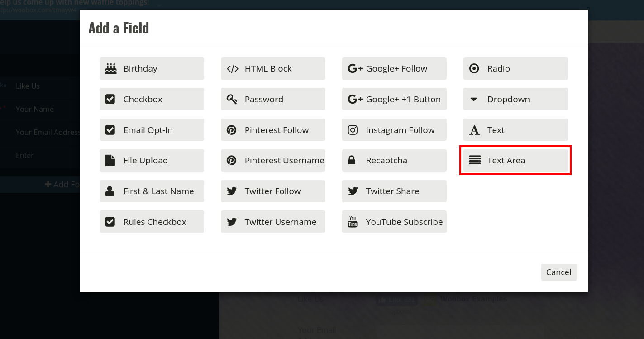
Task: Select the Text field option
Action: pyautogui.click(x=515, y=130)
